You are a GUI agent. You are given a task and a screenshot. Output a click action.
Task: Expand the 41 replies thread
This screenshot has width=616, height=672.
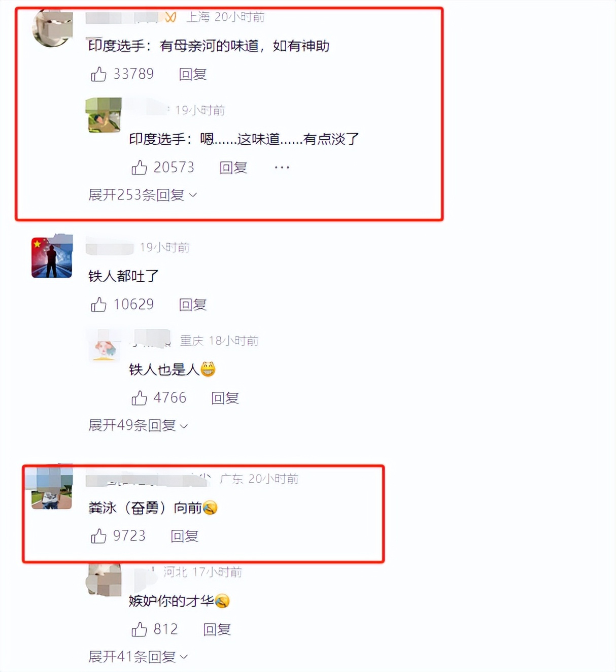[x=138, y=657]
